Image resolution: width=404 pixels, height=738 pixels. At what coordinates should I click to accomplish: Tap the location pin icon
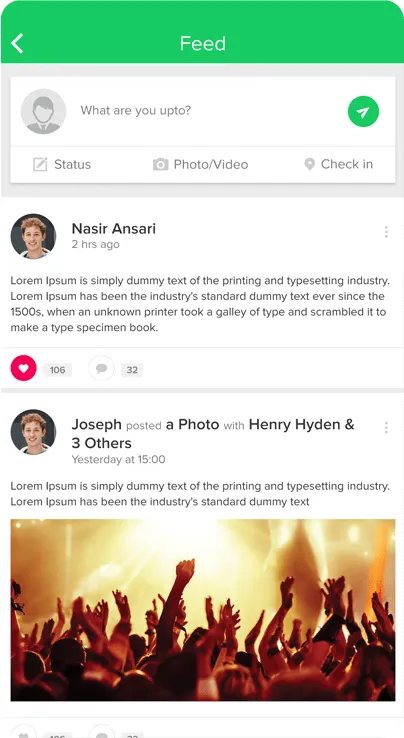point(309,164)
